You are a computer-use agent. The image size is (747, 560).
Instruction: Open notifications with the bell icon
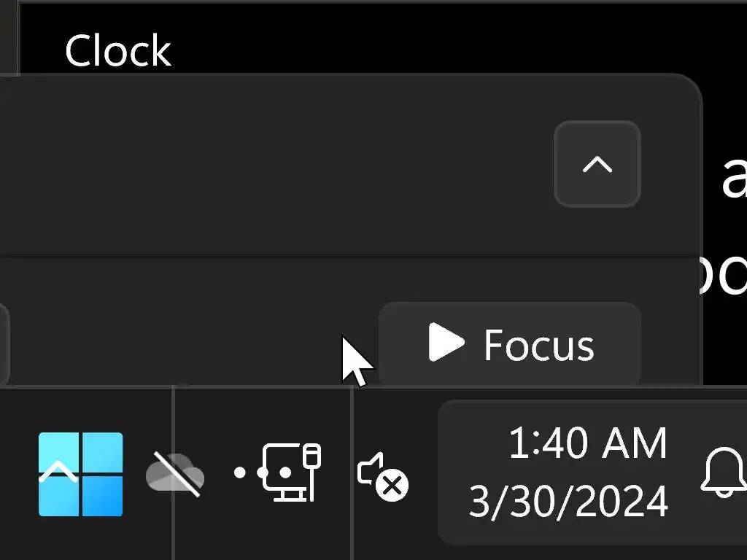pos(723,472)
